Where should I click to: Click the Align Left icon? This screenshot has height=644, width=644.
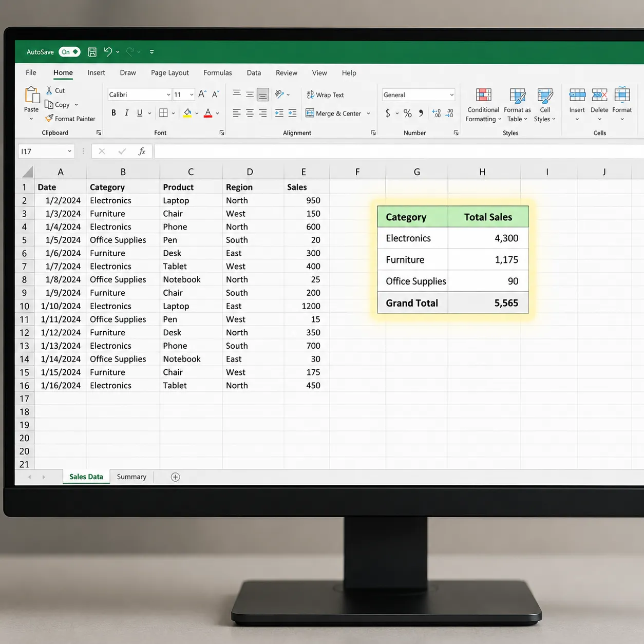tap(236, 113)
